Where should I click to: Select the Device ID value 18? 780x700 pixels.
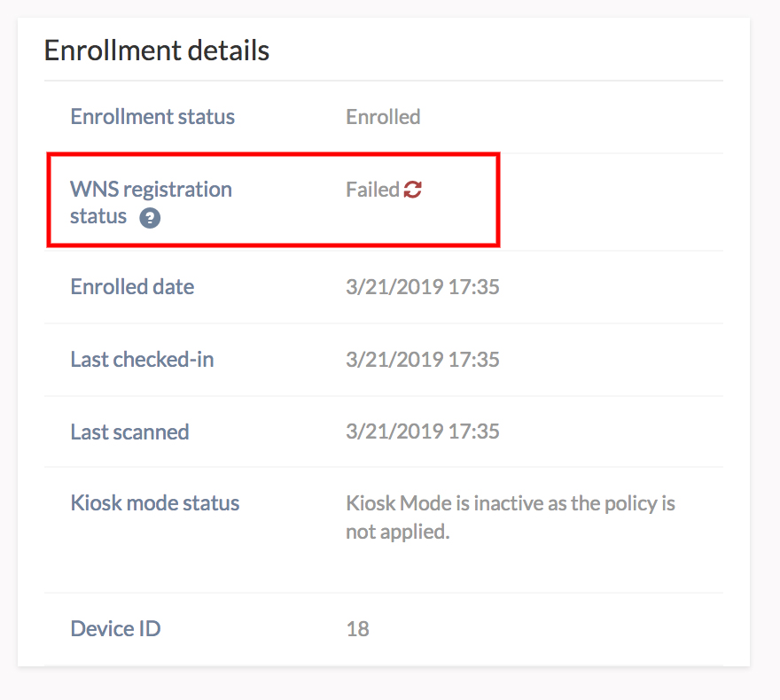[358, 629]
